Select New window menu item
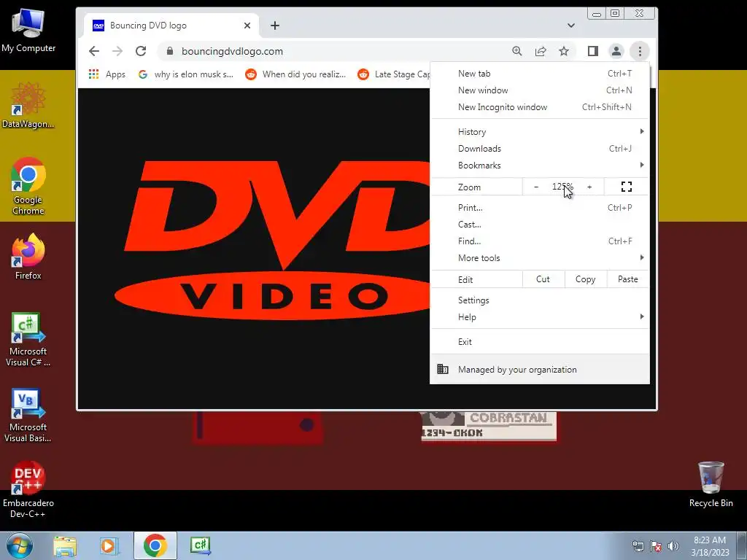This screenshot has width=747, height=560. pos(540,90)
